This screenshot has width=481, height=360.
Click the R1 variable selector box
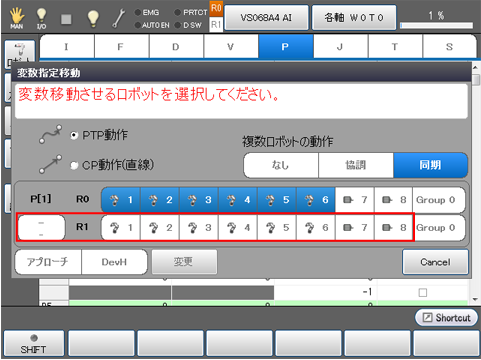coord(41,228)
